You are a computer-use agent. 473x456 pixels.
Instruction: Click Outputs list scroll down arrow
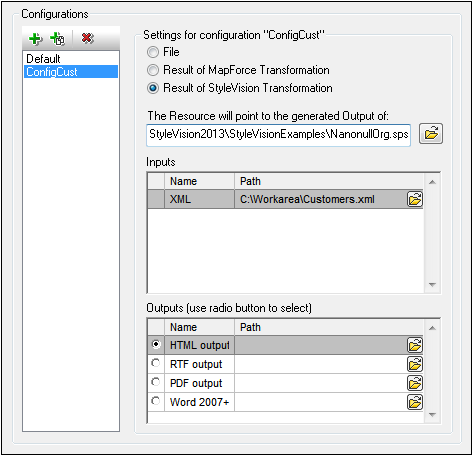[x=432, y=415]
